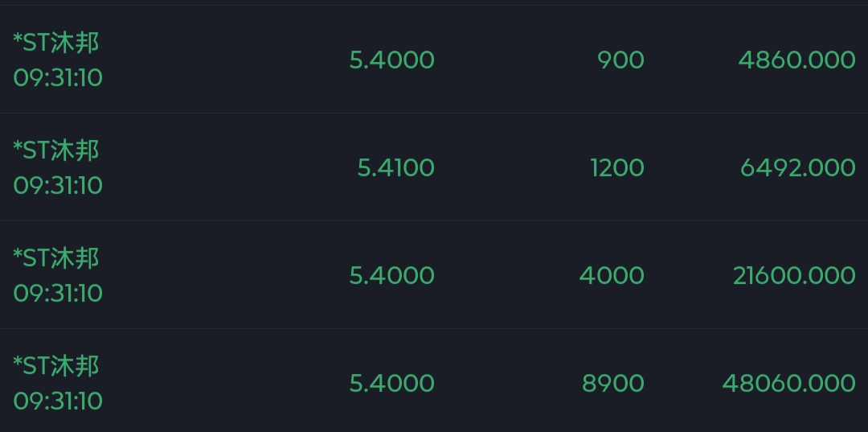This screenshot has width=868, height=432.
Task: Select the amount 6492.000
Action: click(x=797, y=168)
